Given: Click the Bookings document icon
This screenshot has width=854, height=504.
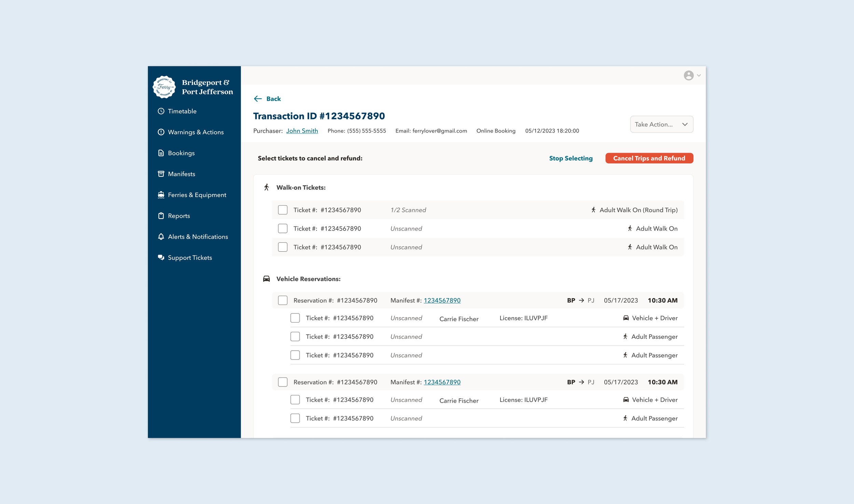Looking at the screenshot, I should tap(161, 153).
